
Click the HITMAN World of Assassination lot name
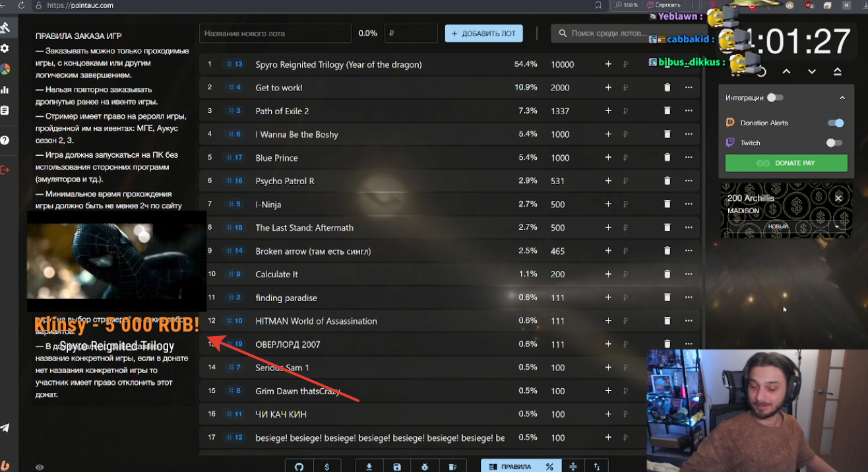[316, 321]
